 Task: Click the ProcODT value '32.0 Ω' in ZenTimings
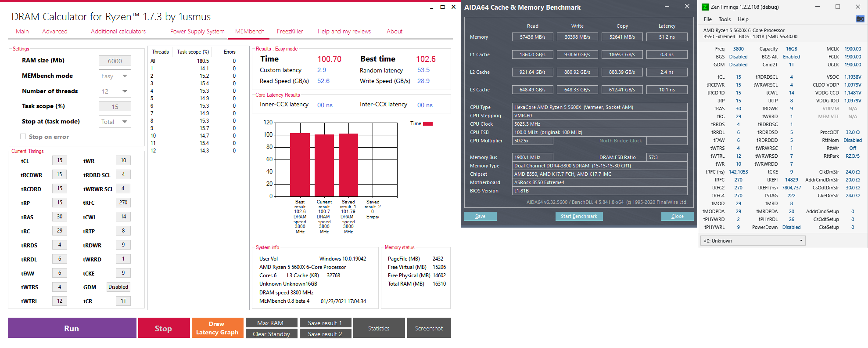point(853,132)
